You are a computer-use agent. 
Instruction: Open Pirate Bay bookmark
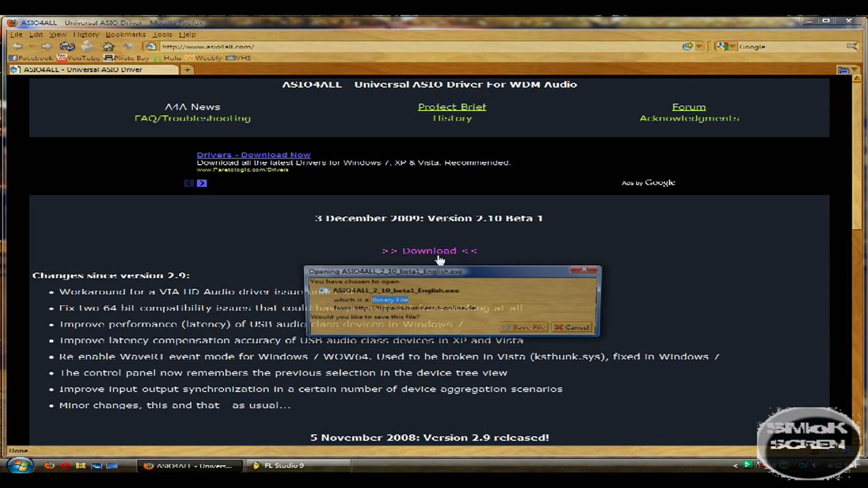pyautogui.click(x=126, y=58)
